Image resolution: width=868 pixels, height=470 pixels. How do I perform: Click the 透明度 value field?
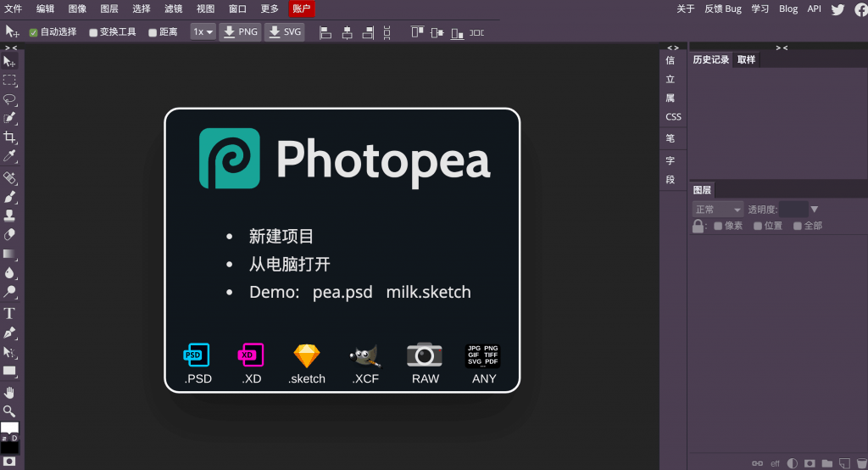point(793,210)
